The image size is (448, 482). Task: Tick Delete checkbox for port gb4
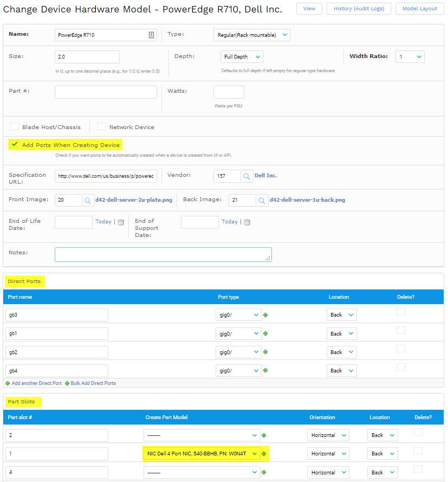pos(401,367)
